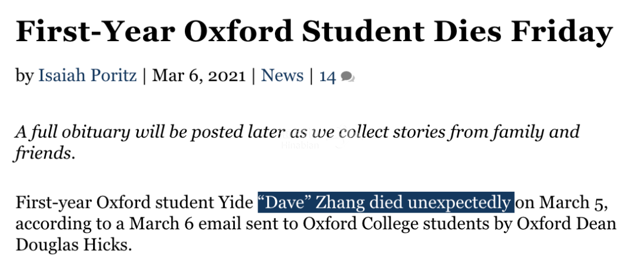Click the article headline about Oxford student
This screenshot has width=644, height=274.
pos(314,32)
